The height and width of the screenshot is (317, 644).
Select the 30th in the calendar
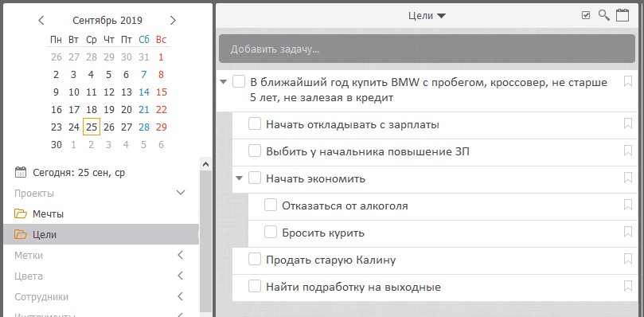[57, 145]
